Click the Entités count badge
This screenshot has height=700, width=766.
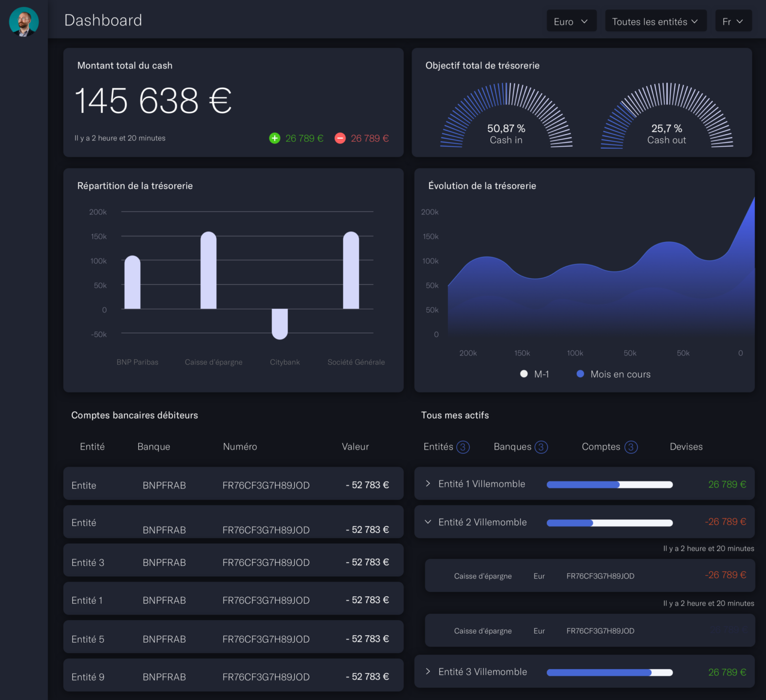pyautogui.click(x=463, y=447)
